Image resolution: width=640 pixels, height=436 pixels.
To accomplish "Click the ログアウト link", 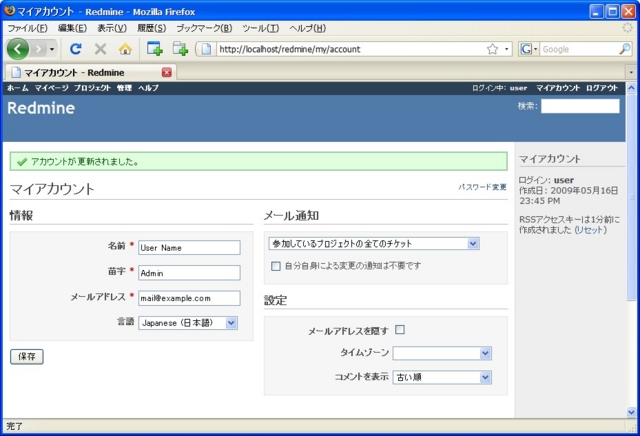I will pyautogui.click(x=602, y=88).
